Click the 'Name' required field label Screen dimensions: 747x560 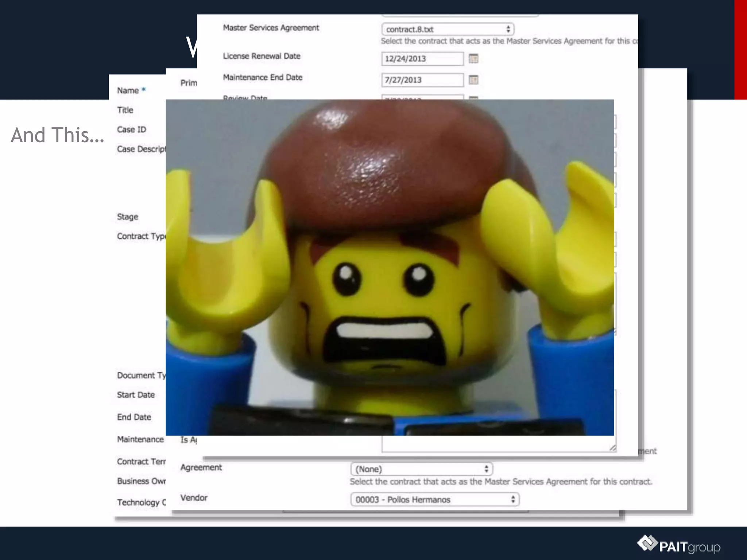(x=131, y=90)
